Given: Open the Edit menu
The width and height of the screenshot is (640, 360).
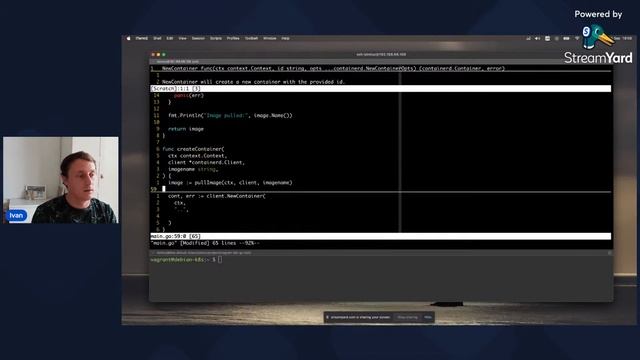Looking at the screenshot, I should (x=170, y=38).
